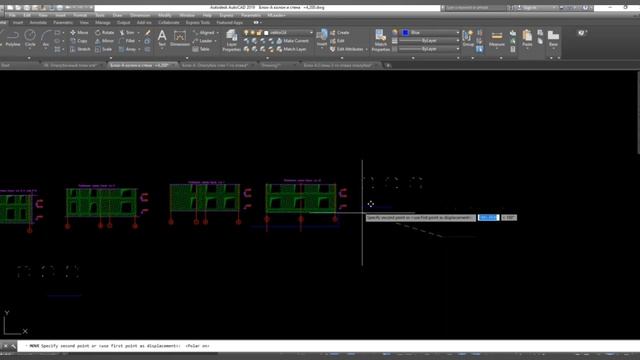Click Create block button

coord(340,33)
